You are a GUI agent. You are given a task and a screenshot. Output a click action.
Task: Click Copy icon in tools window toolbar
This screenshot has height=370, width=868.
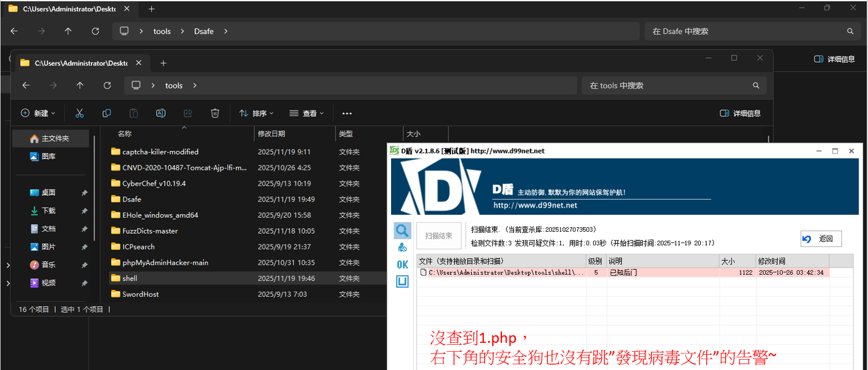coord(107,113)
